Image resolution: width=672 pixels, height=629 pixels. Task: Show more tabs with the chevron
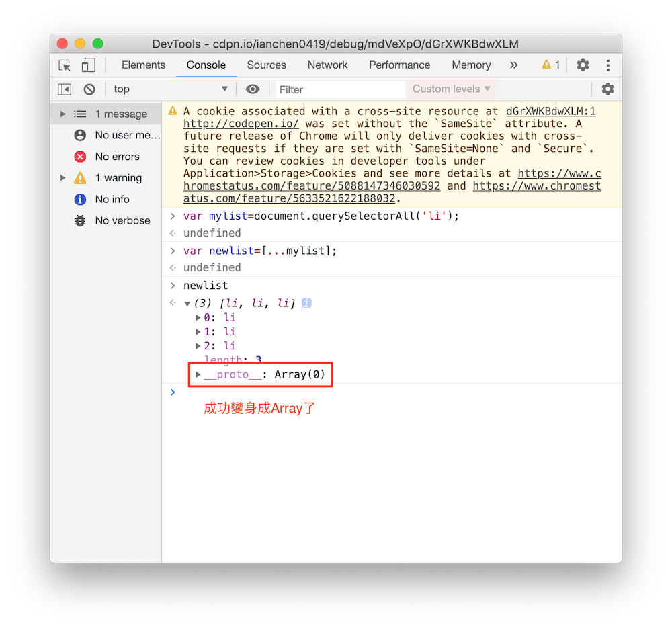click(513, 65)
